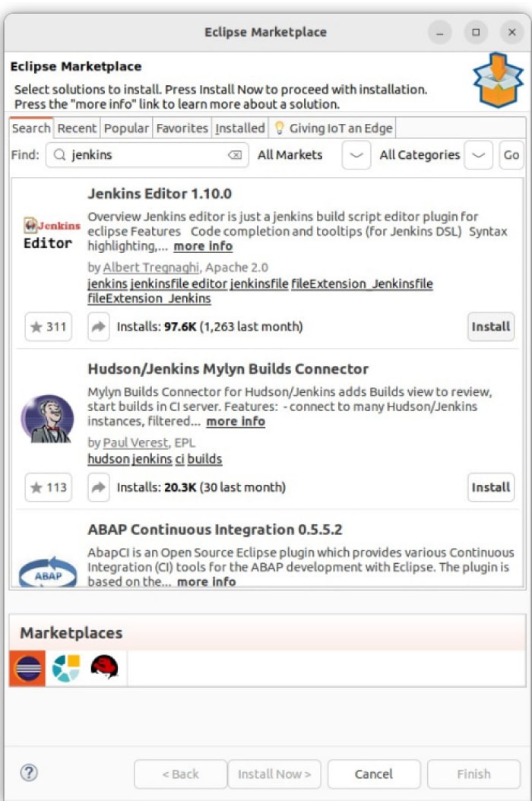Open more info for Jenkins Editor
This screenshot has height=801, width=532.
(203, 246)
